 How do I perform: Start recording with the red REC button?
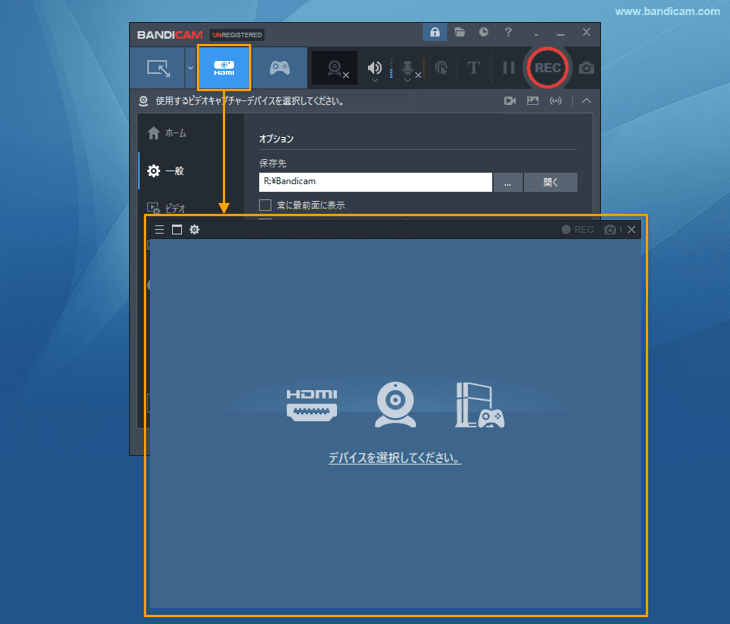coord(548,68)
